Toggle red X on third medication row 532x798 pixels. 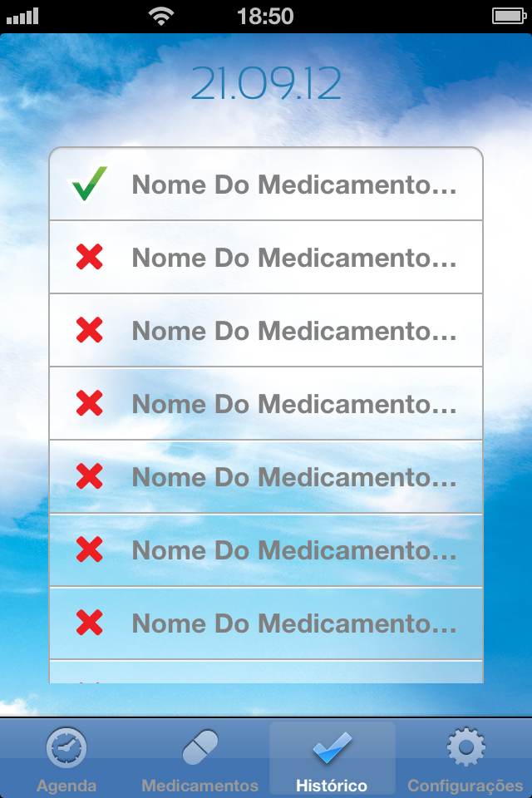pos(89,330)
